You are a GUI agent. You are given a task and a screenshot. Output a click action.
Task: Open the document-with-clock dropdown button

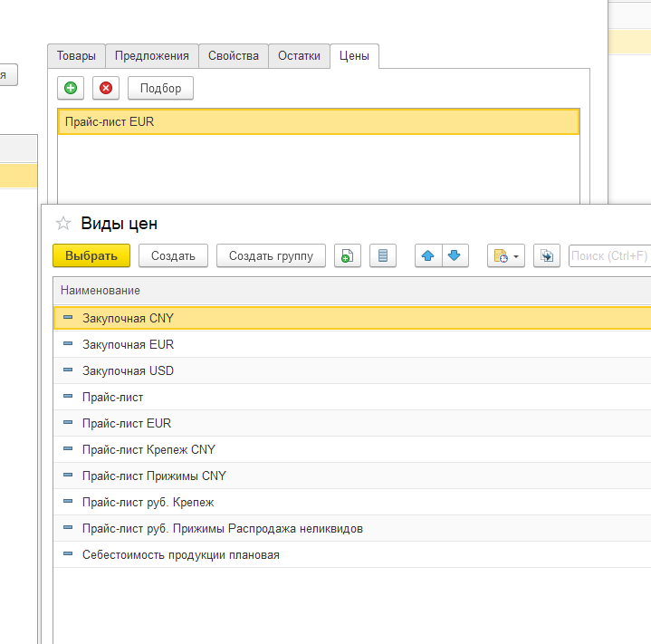pyautogui.click(x=506, y=255)
